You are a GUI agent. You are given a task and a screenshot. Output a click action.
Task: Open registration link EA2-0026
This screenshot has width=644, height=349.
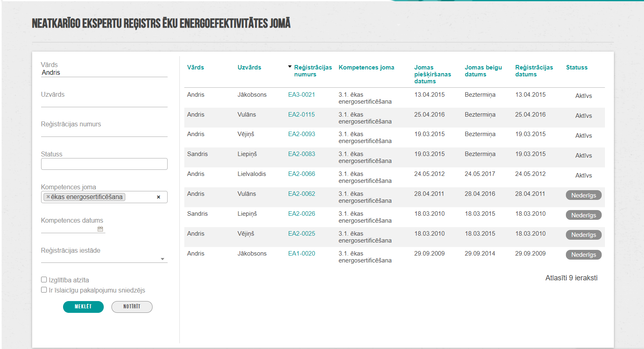[x=301, y=214]
